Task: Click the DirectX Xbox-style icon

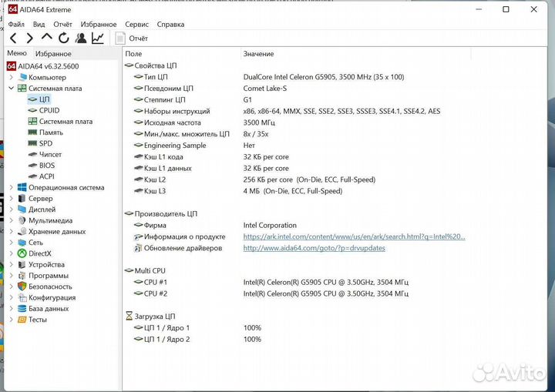Action: coord(22,253)
